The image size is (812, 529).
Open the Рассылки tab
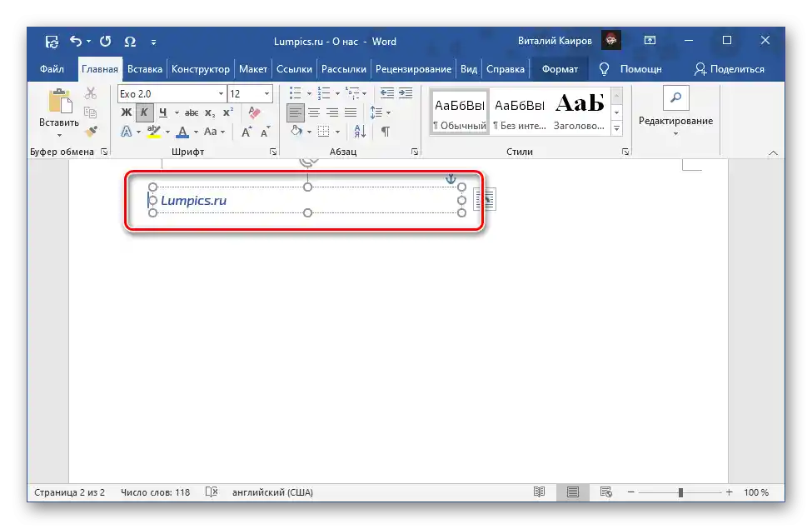pyautogui.click(x=344, y=69)
